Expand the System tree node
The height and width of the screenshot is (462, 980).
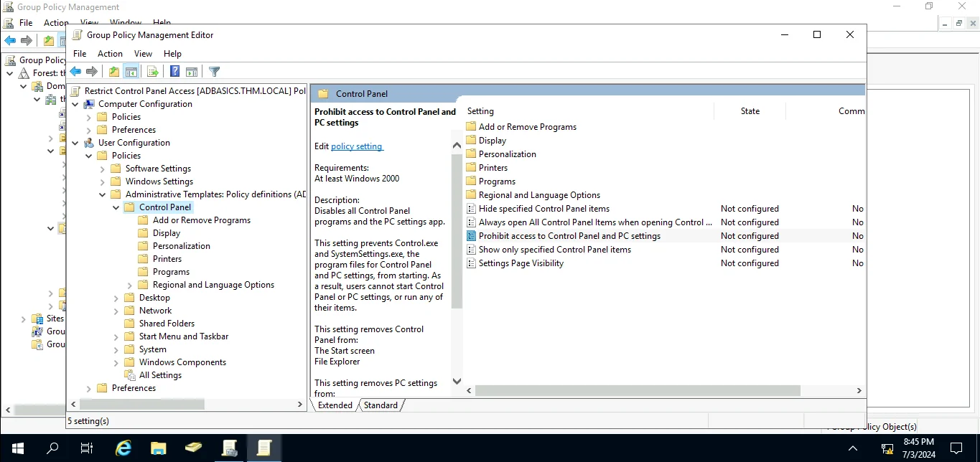[116, 349]
